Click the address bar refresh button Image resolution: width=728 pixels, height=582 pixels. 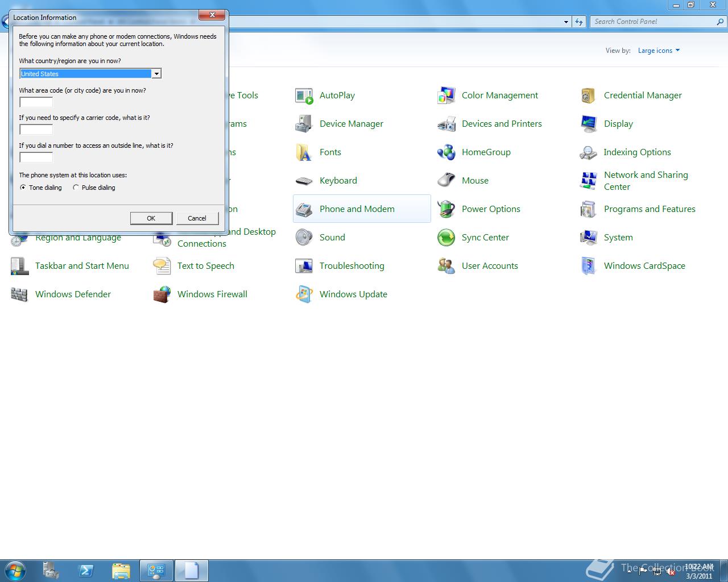coord(579,22)
